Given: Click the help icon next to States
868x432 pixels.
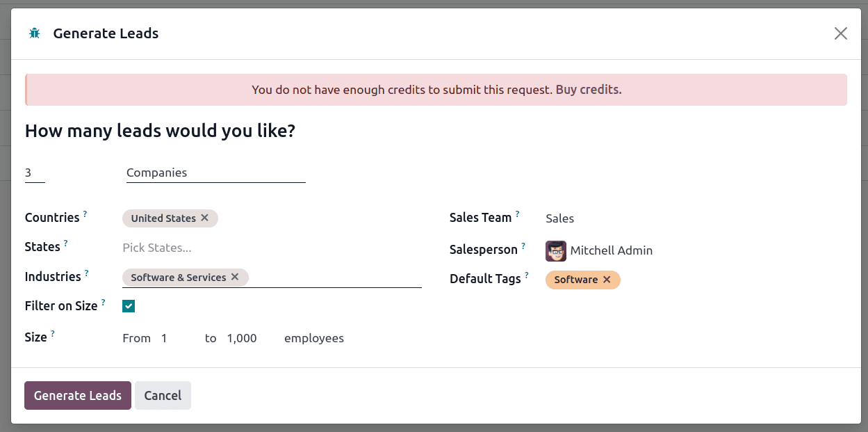Looking at the screenshot, I should pyautogui.click(x=65, y=241).
